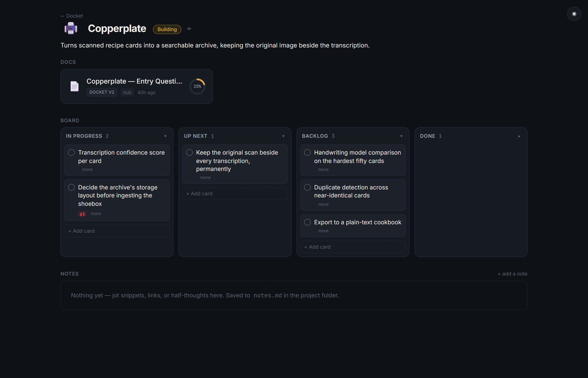Viewport: 588px width, 378px height.
Task: Mark Duplicate detection card as done
Action: (x=307, y=187)
